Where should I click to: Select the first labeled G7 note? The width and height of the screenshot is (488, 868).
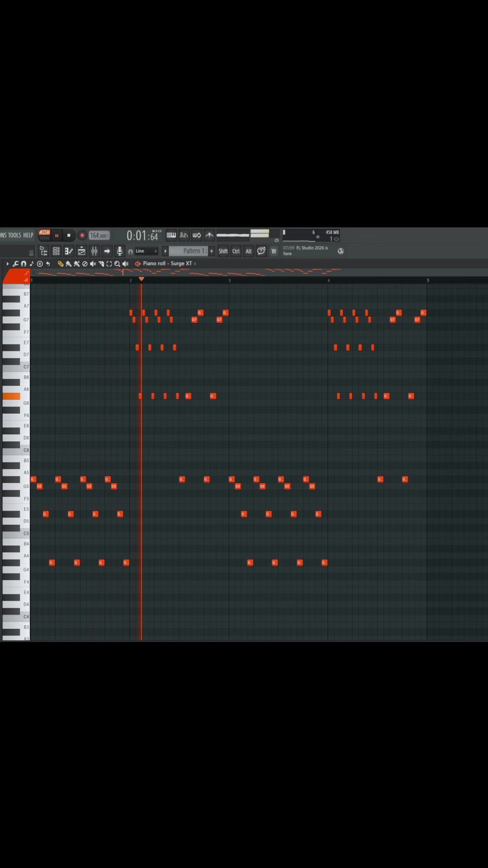(194, 320)
